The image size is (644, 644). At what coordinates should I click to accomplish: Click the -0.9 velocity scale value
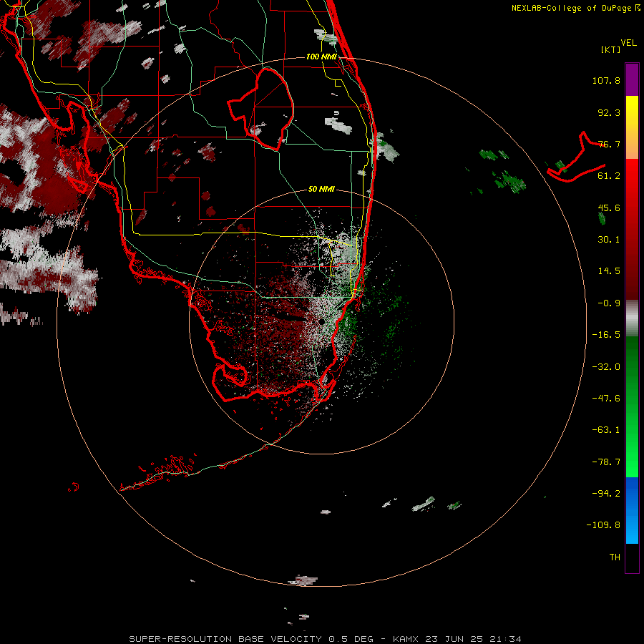pyautogui.click(x=609, y=303)
